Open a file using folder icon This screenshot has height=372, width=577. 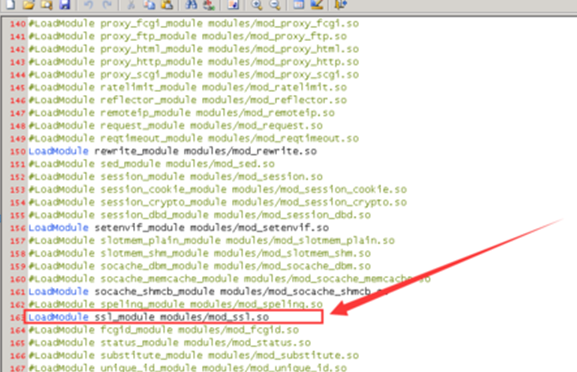(28, 4)
